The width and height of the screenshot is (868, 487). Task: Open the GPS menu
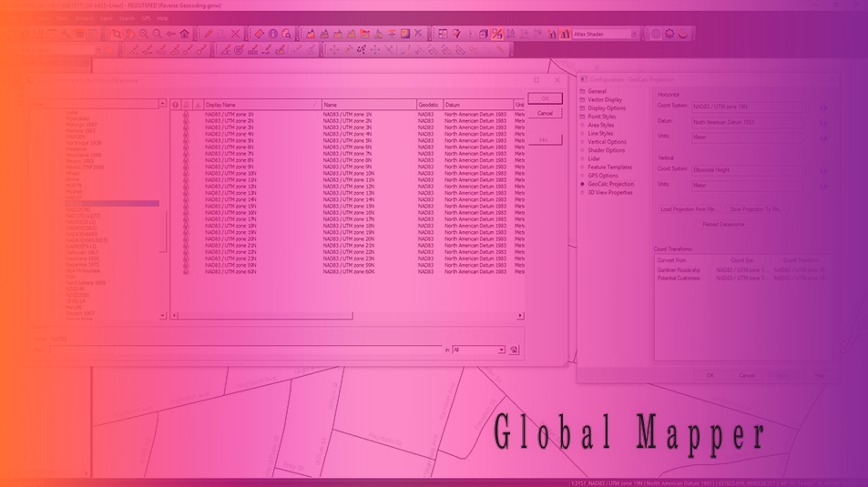146,18
